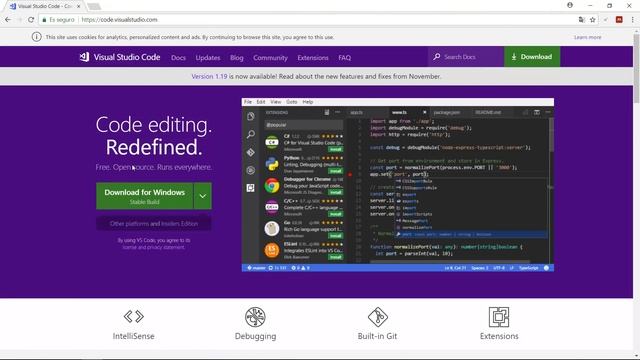Screen dimensions: 640x360
Task: Click the green Download button in header
Action: coord(532,57)
